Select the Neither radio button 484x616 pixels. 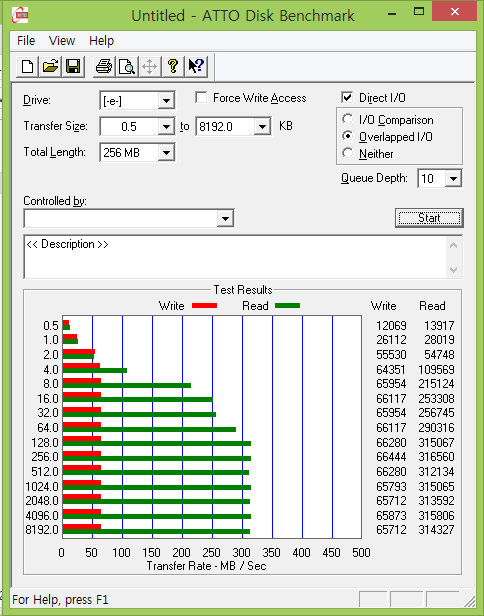click(x=347, y=153)
